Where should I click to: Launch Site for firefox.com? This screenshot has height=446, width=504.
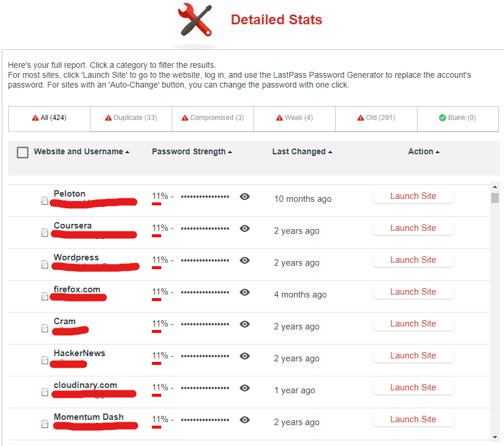[x=414, y=291]
